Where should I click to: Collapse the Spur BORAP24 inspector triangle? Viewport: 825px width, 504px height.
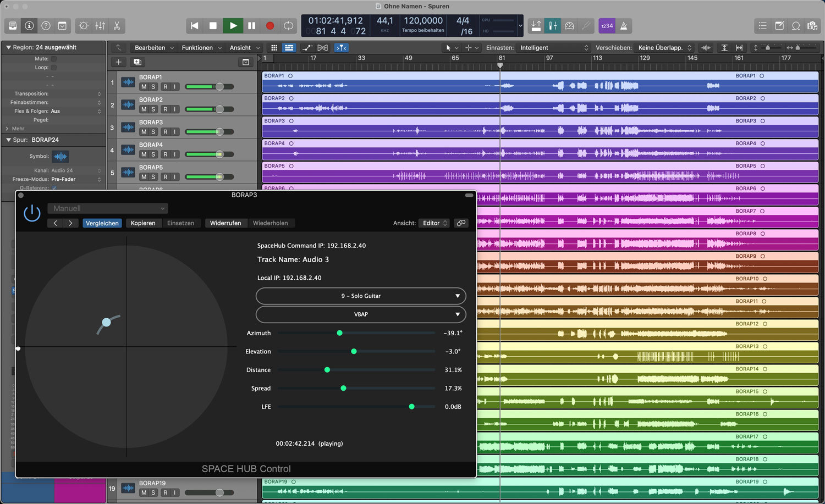click(x=8, y=140)
